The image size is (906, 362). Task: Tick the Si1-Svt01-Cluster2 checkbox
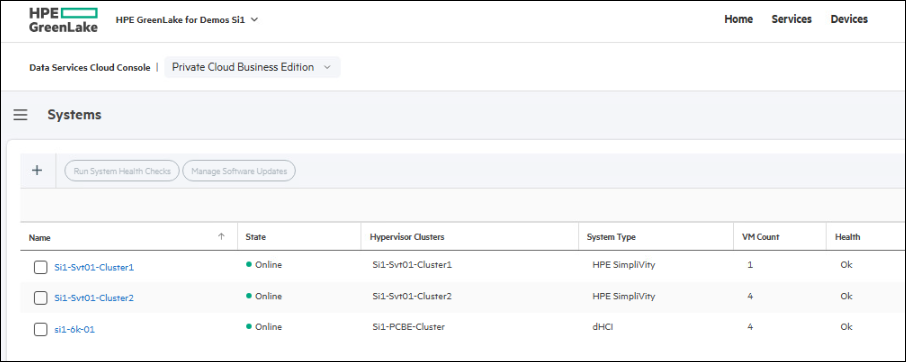(40, 298)
